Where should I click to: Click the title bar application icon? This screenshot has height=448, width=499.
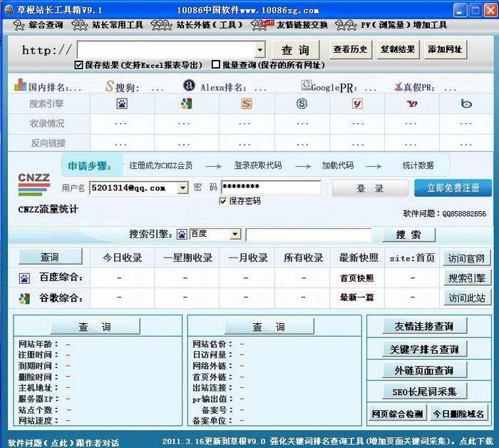9,10
